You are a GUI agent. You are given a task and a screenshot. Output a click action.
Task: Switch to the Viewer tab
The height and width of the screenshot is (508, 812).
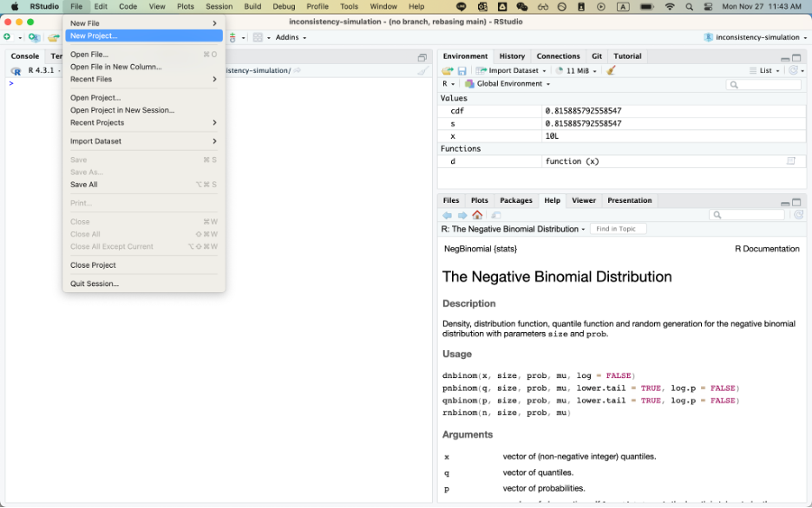pos(584,201)
